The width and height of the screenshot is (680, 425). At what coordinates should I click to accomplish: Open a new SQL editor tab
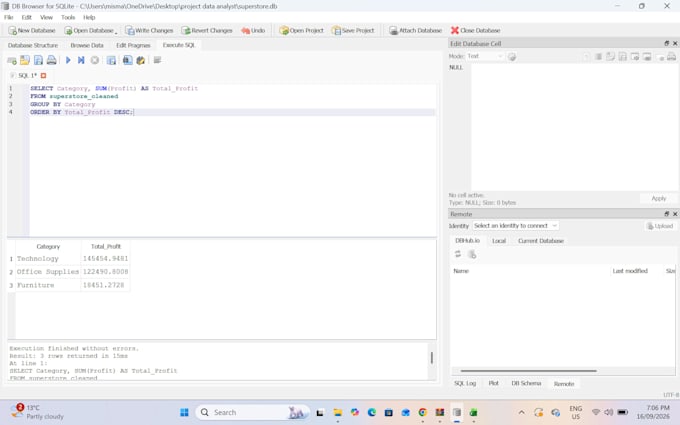coord(12,60)
